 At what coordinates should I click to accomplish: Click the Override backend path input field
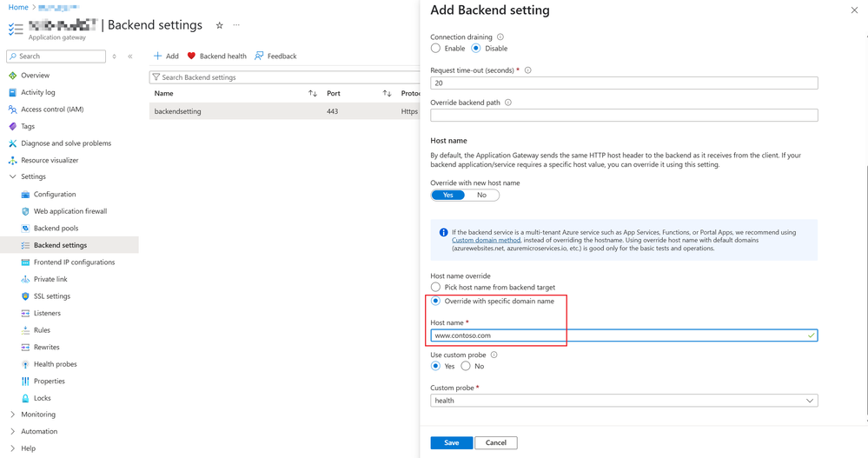click(624, 116)
